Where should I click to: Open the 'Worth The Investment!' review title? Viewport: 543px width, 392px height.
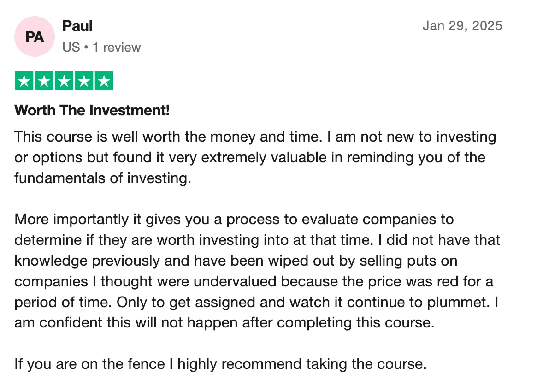tap(92, 111)
